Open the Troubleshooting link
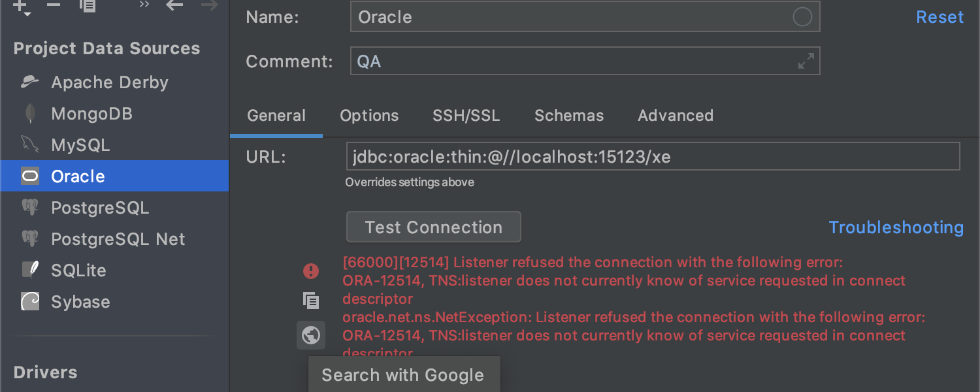 coord(896,227)
